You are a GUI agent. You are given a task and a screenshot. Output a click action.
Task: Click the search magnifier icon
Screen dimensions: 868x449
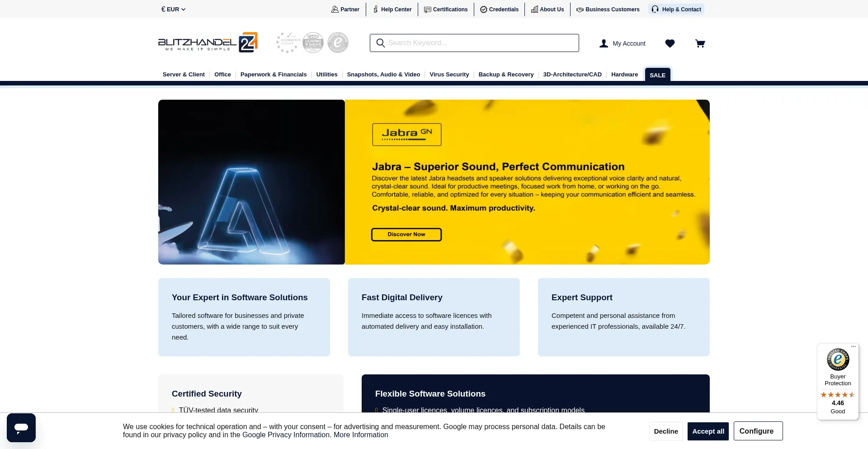point(381,43)
